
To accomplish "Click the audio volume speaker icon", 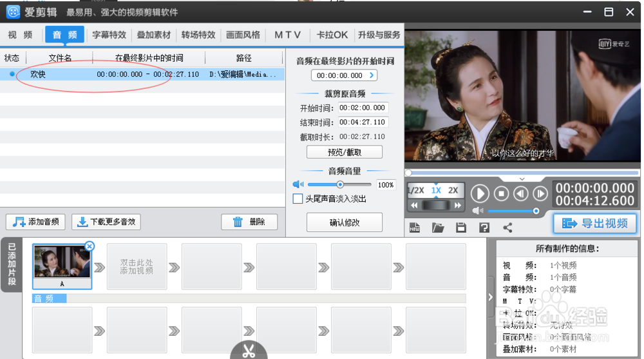I will pyautogui.click(x=298, y=184).
